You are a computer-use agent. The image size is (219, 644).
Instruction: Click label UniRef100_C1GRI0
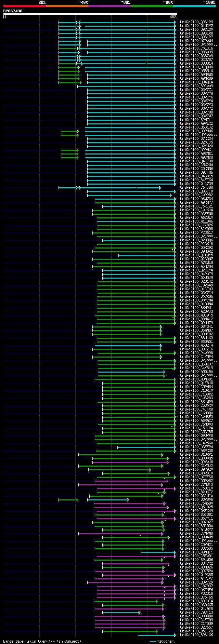pyautogui.click(x=196, y=390)
